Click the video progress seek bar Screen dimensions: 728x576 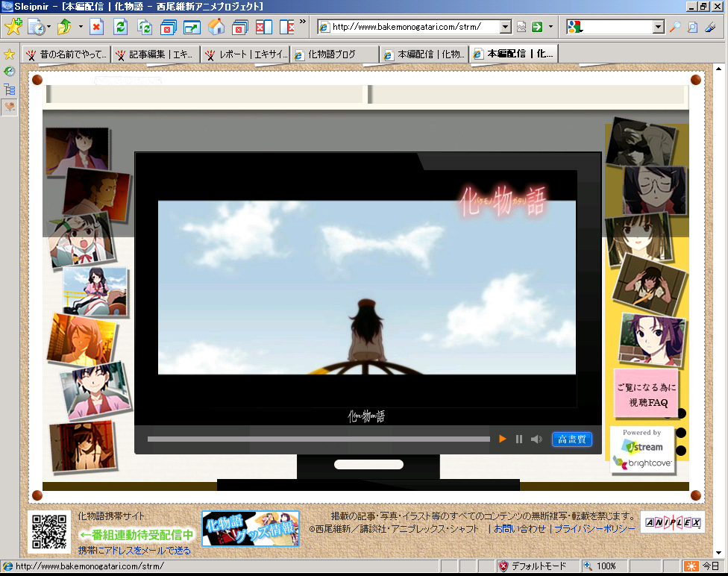[x=318, y=439]
